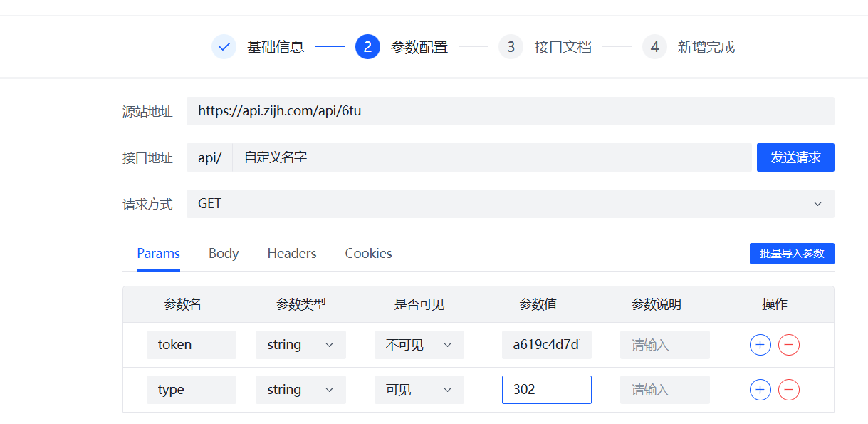Select step 3 接口文档
The image size is (868, 424).
(511, 46)
